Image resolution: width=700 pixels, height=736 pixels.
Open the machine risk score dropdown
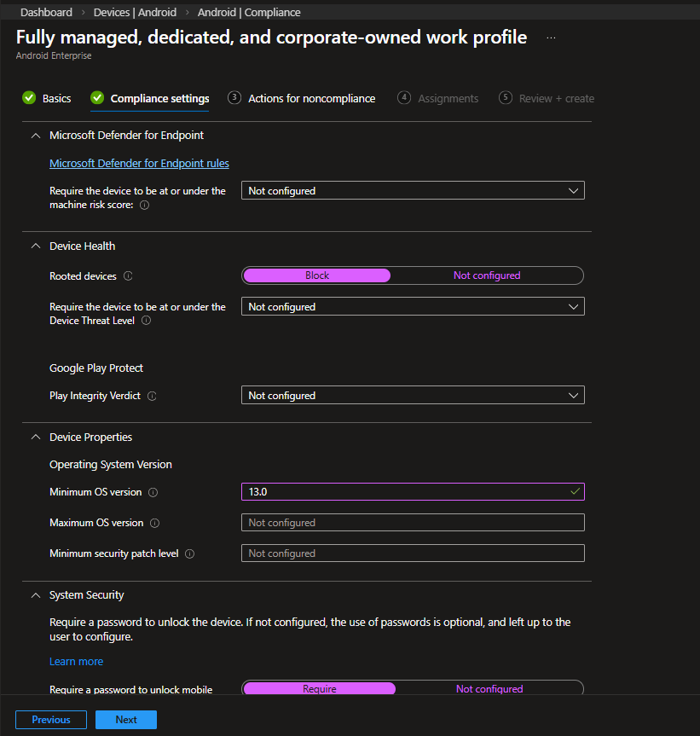pyautogui.click(x=413, y=191)
